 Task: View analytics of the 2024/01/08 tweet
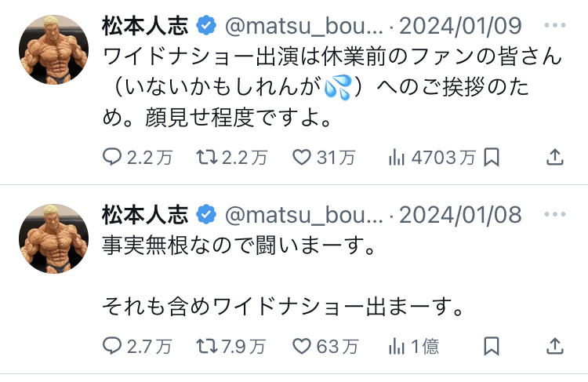[x=397, y=345]
